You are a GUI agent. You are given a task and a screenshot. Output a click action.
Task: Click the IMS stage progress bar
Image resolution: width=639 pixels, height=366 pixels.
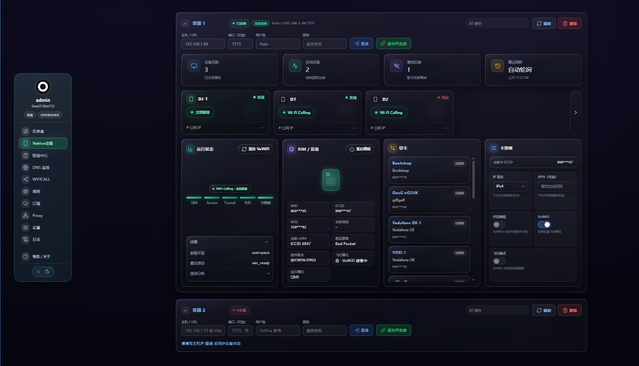coord(248,198)
